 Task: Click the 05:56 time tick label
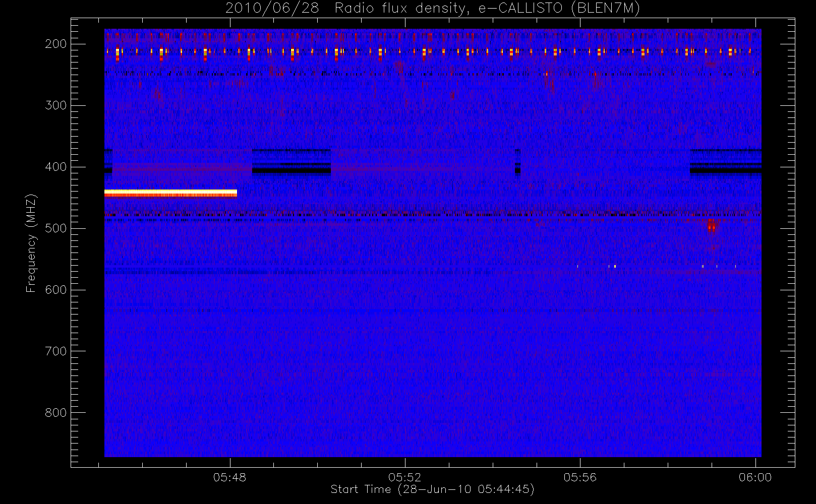pyautogui.click(x=580, y=477)
